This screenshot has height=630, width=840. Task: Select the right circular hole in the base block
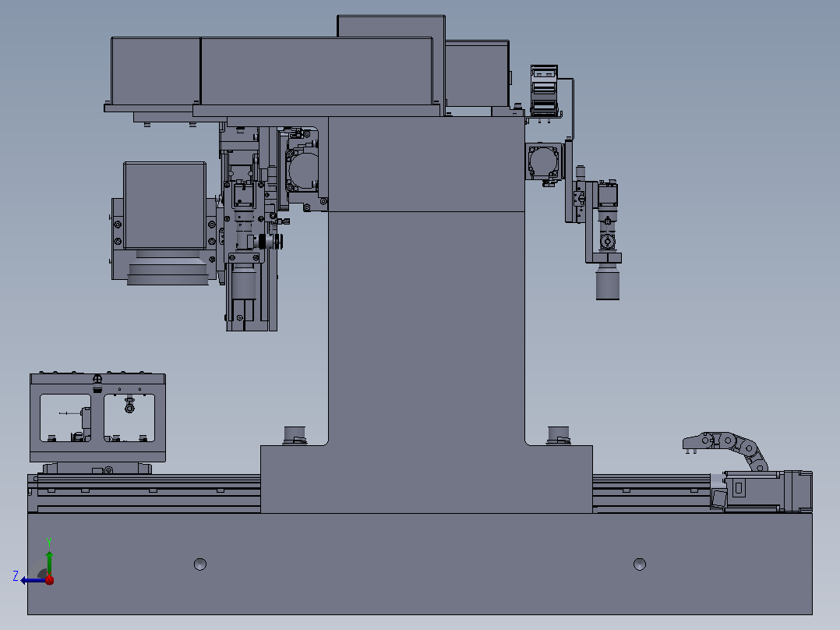tap(640, 564)
